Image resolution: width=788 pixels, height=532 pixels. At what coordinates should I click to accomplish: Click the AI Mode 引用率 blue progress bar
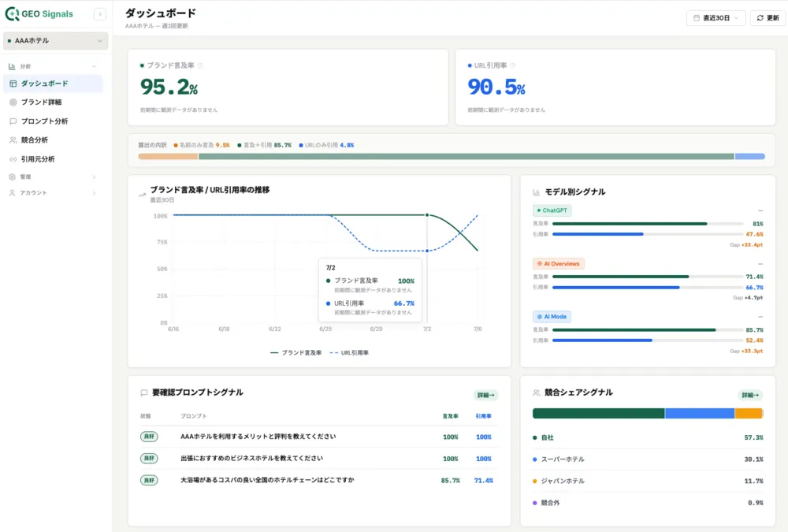click(x=602, y=340)
